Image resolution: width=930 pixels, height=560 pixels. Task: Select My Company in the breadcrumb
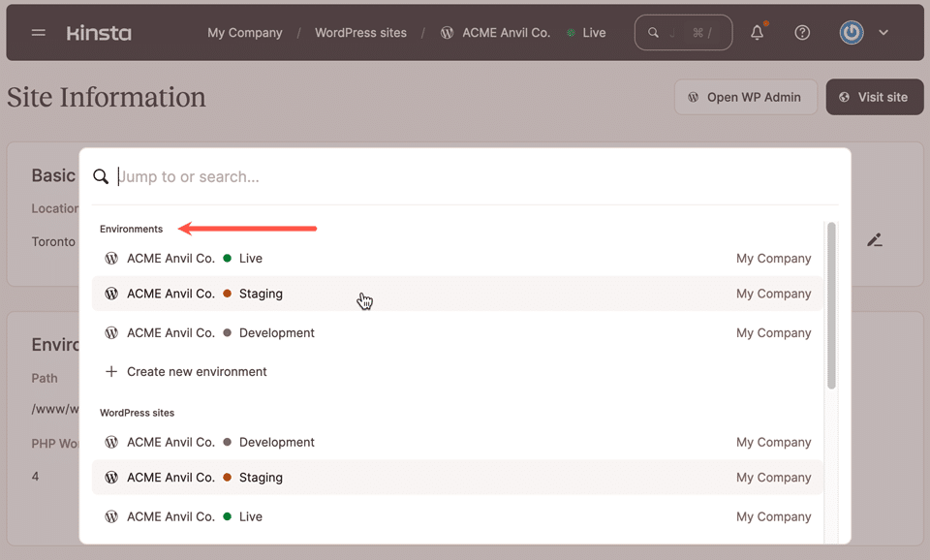click(x=244, y=32)
